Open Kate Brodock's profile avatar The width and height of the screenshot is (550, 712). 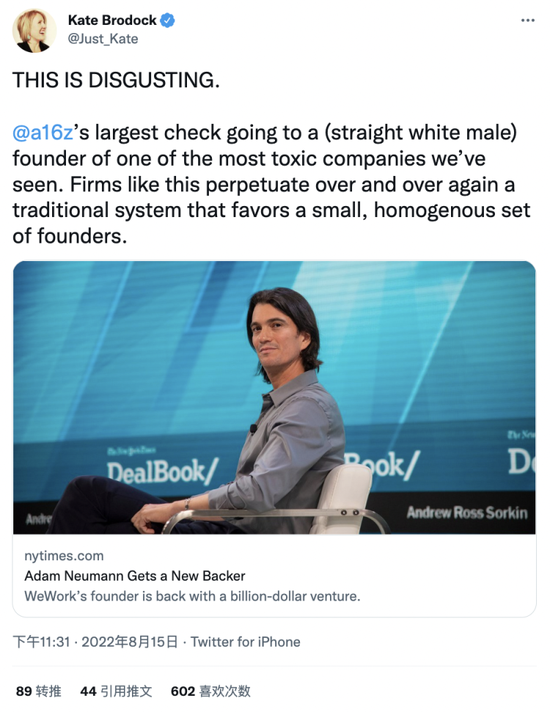tap(35, 30)
